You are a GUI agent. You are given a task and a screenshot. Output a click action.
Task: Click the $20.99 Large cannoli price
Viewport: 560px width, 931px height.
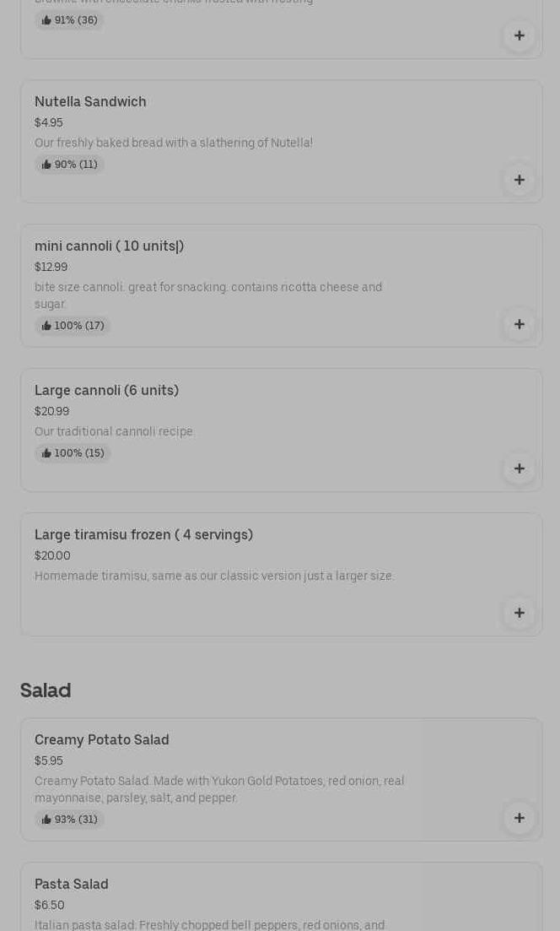51,412
